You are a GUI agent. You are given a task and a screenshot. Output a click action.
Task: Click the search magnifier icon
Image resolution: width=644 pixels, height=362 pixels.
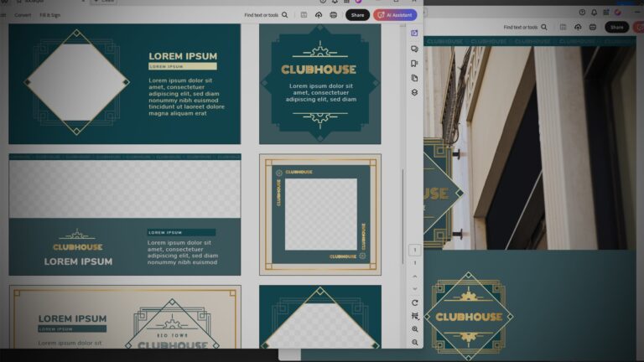(285, 15)
